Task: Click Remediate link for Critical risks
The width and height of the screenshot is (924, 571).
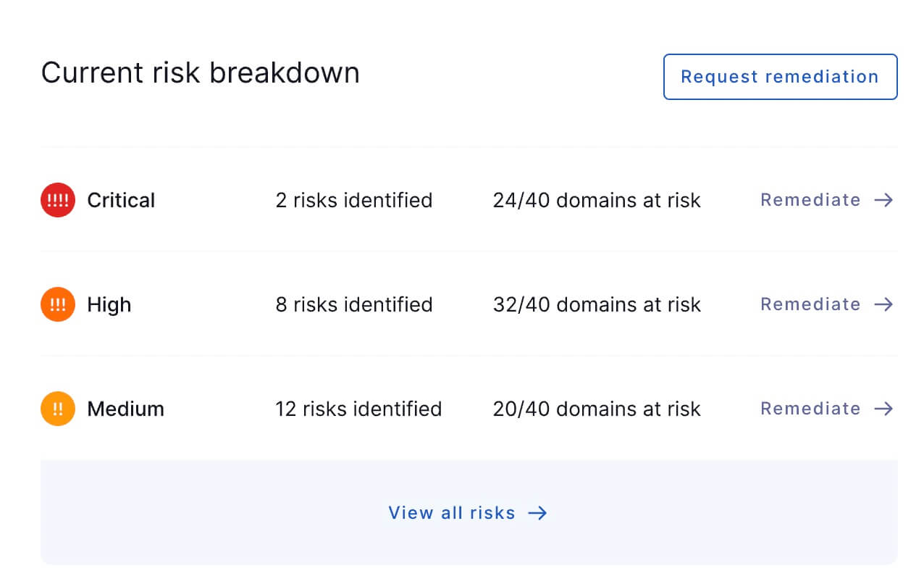Action: tap(810, 200)
